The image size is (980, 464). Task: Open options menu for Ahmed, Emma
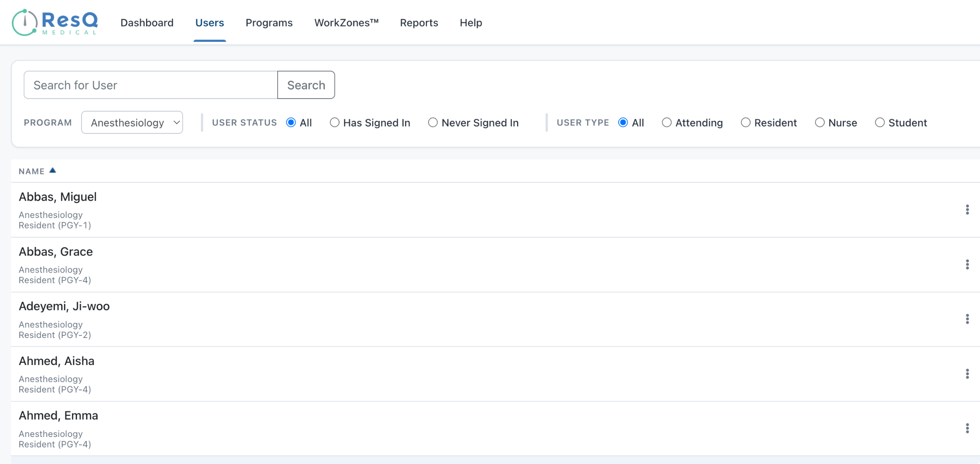(x=967, y=428)
